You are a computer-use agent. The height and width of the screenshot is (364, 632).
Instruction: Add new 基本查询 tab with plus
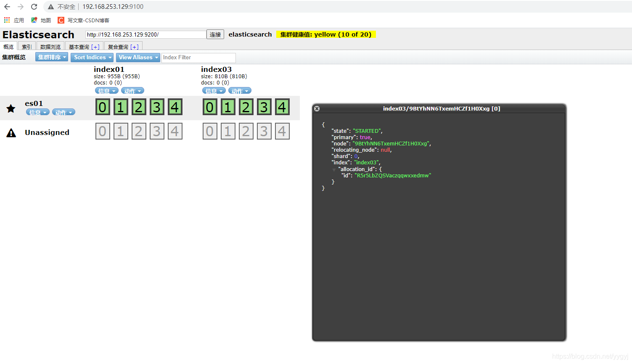coord(95,47)
